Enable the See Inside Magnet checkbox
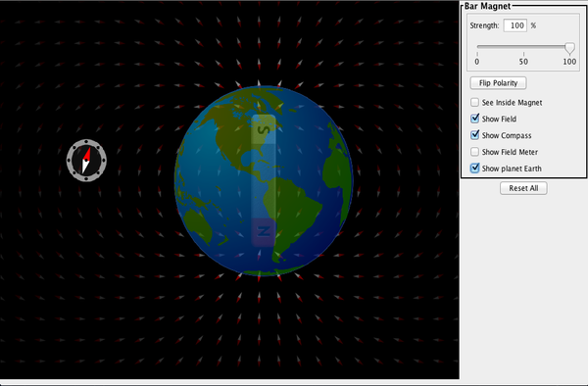The height and width of the screenshot is (386, 588). (474, 102)
